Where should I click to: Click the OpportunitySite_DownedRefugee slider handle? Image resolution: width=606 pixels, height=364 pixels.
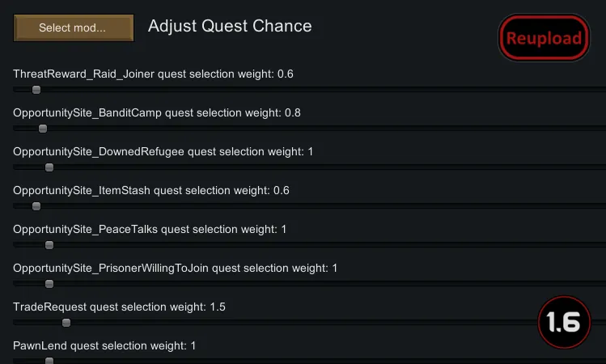[x=49, y=167]
